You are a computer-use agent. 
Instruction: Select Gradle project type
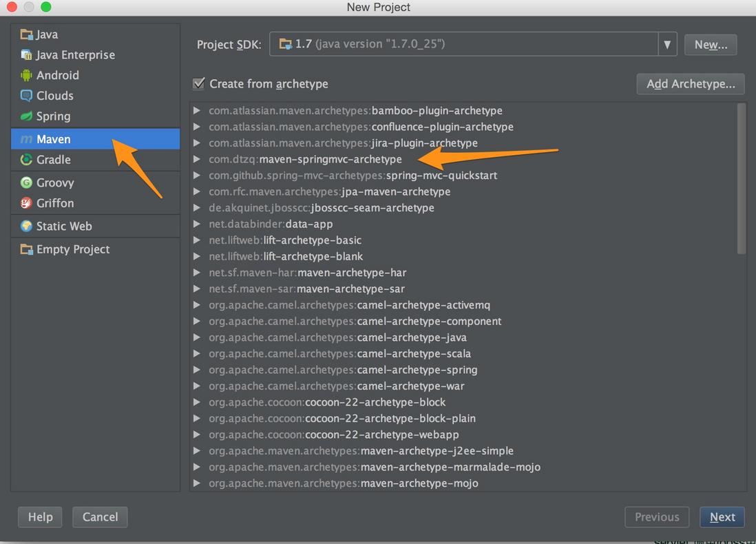96,160
